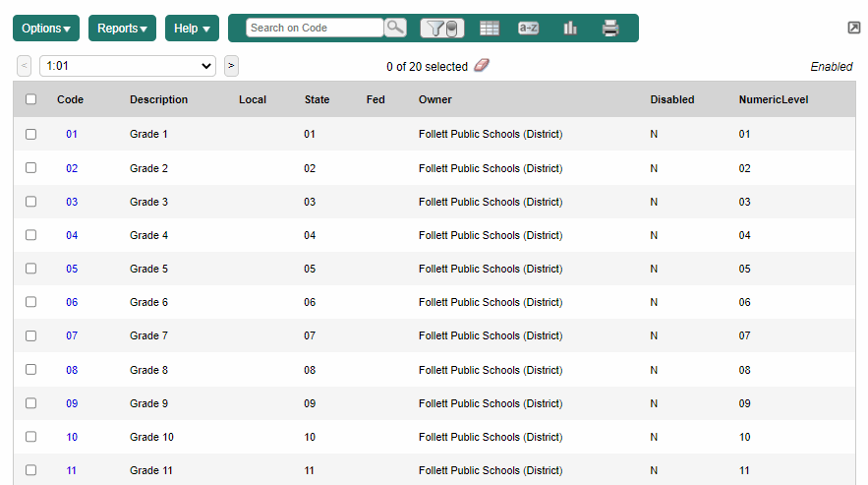Open code 09 link
This screenshot has height=485, width=868.
72,403
